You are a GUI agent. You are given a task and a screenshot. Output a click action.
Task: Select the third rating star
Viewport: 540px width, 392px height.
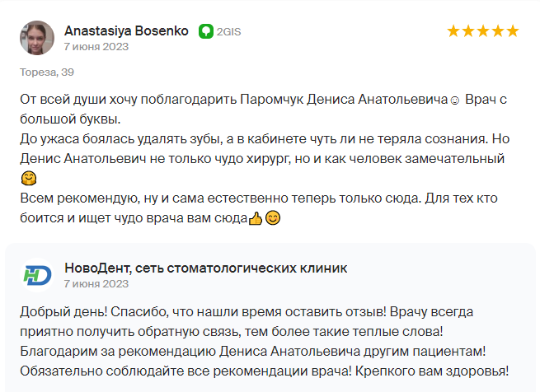[483, 31]
